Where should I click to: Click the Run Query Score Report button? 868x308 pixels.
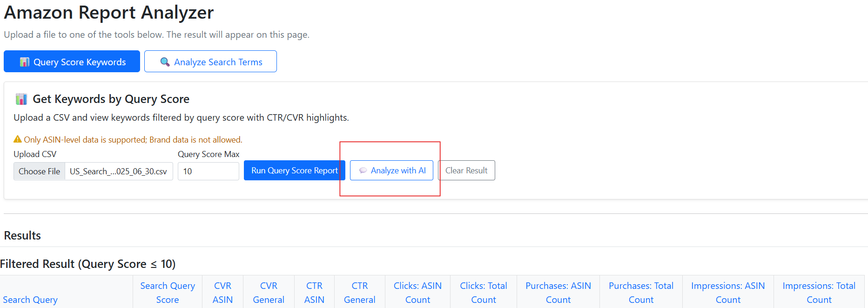(294, 171)
